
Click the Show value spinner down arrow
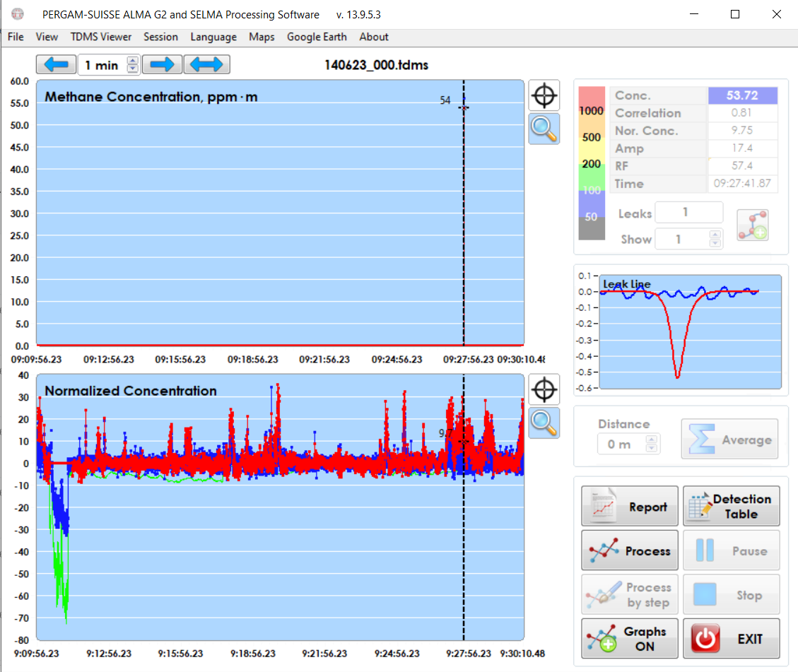[x=715, y=243]
